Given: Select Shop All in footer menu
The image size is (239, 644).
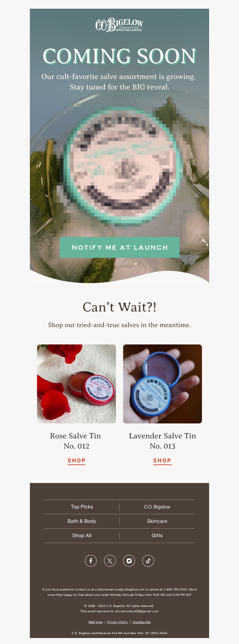Looking at the screenshot, I should [82, 535].
